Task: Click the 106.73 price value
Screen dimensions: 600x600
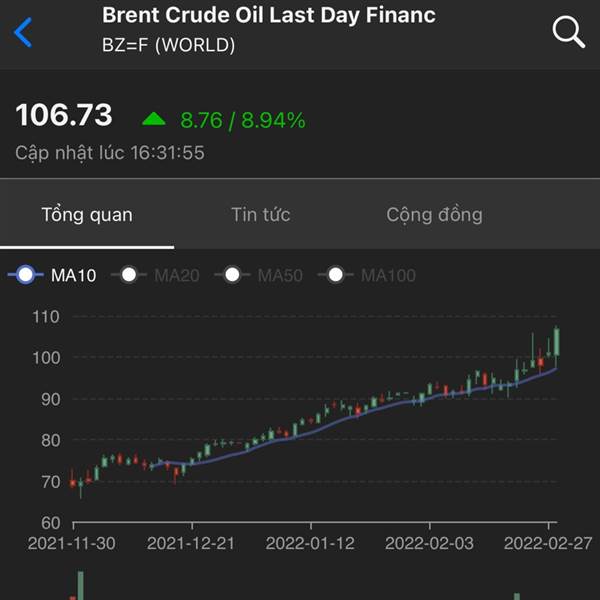Action: click(64, 115)
